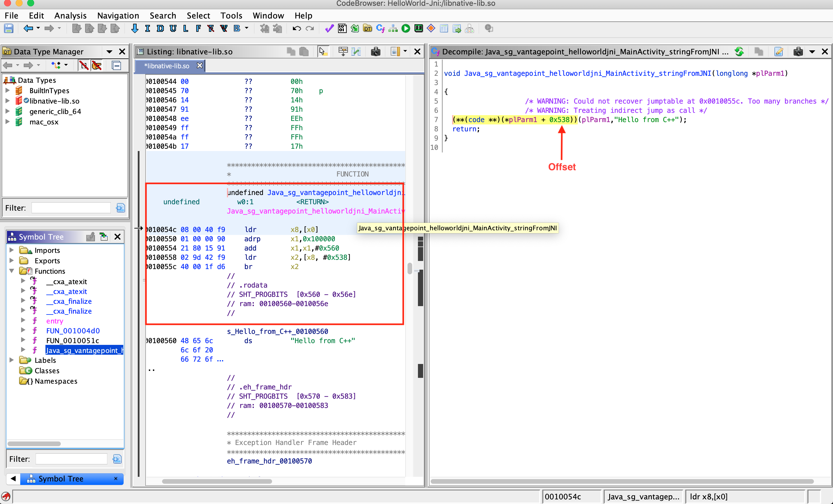Click the Save file toolbar icon

(x=9, y=29)
